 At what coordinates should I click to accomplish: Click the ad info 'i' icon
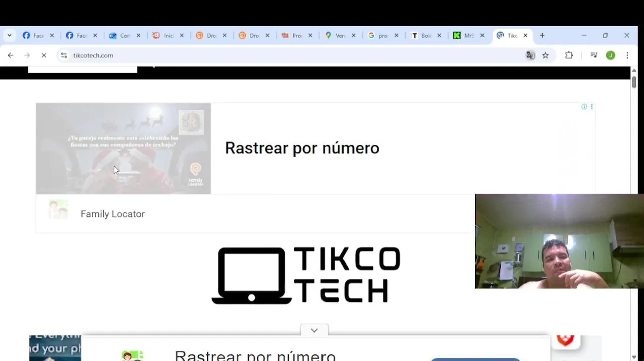584,107
